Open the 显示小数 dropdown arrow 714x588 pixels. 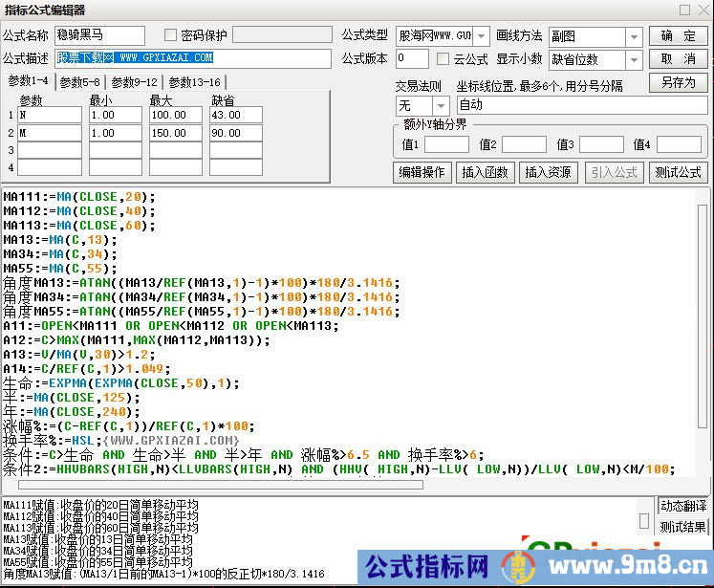pyautogui.click(x=634, y=59)
